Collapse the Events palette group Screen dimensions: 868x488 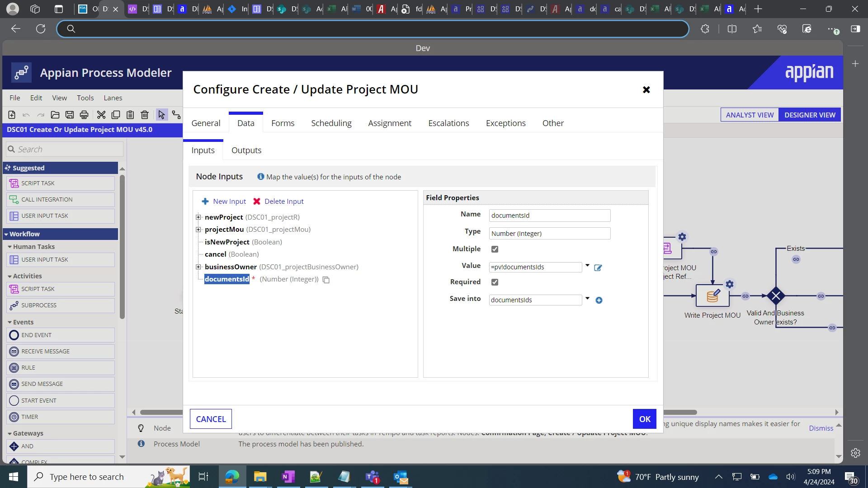tap(10, 322)
